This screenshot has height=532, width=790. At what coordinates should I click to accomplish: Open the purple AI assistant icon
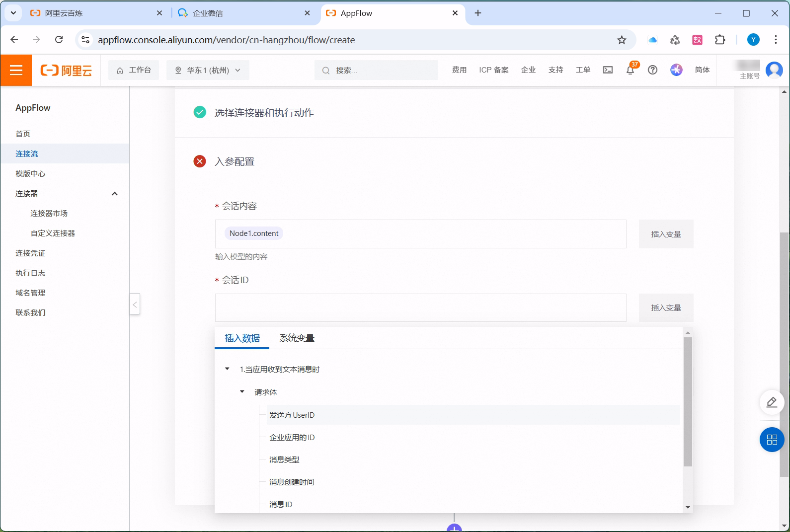[x=676, y=70]
